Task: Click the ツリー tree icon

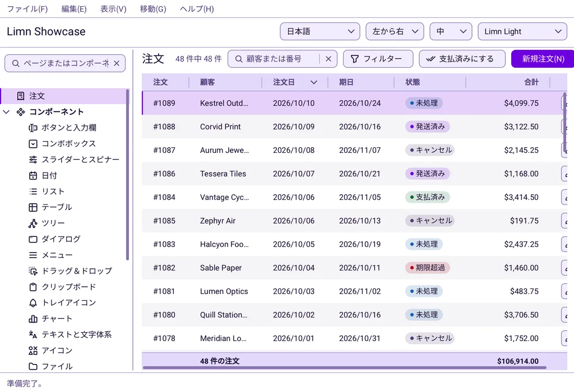Action: click(x=33, y=223)
